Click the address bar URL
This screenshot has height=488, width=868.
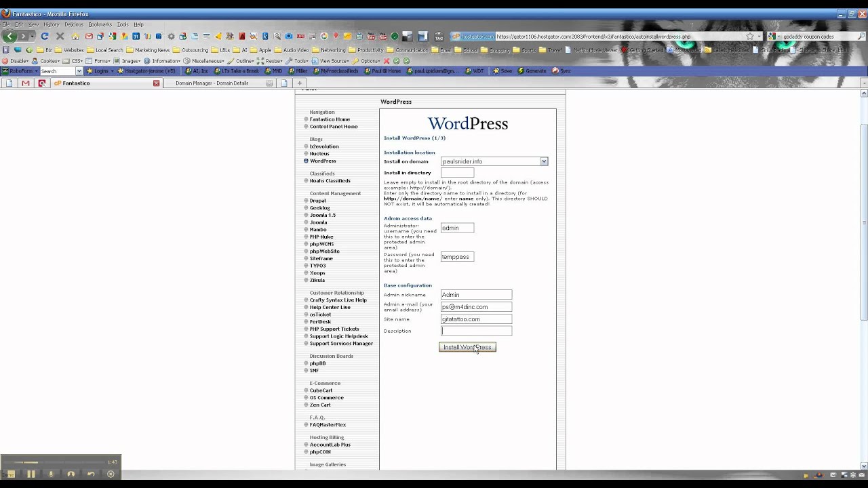[593, 37]
